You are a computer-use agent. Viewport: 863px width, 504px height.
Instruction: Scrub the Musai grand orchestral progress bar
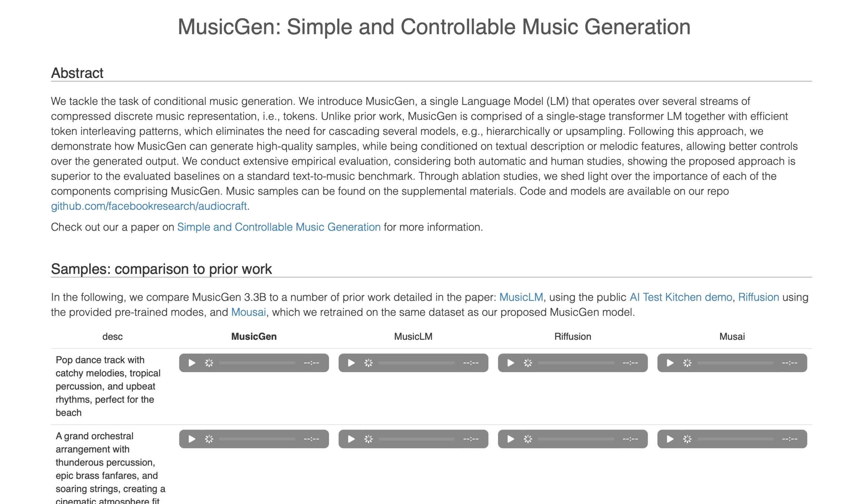tap(735, 439)
